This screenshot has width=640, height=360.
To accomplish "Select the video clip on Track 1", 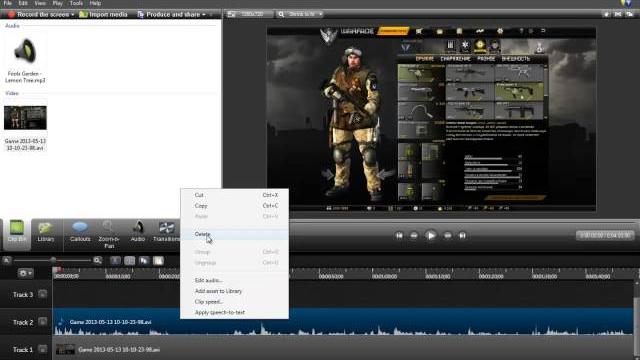I will [343, 349].
